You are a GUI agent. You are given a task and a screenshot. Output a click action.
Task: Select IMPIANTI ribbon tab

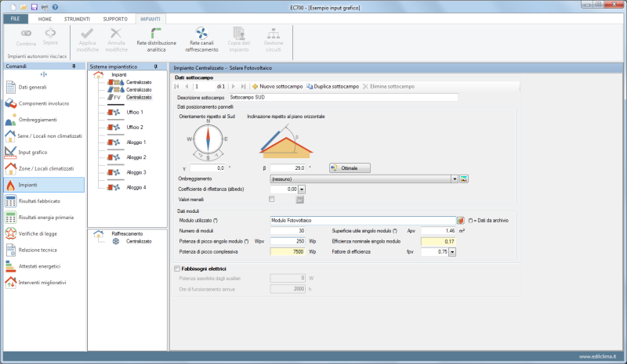click(x=150, y=19)
